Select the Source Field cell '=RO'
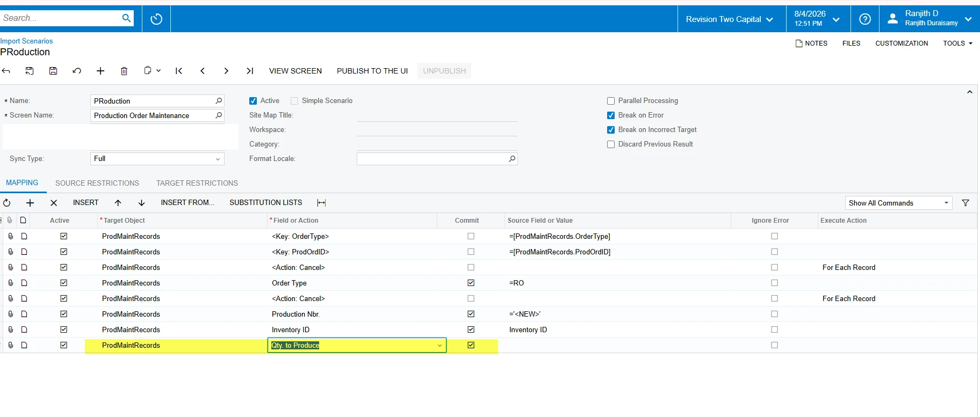This screenshot has height=417, width=980. (618, 283)
